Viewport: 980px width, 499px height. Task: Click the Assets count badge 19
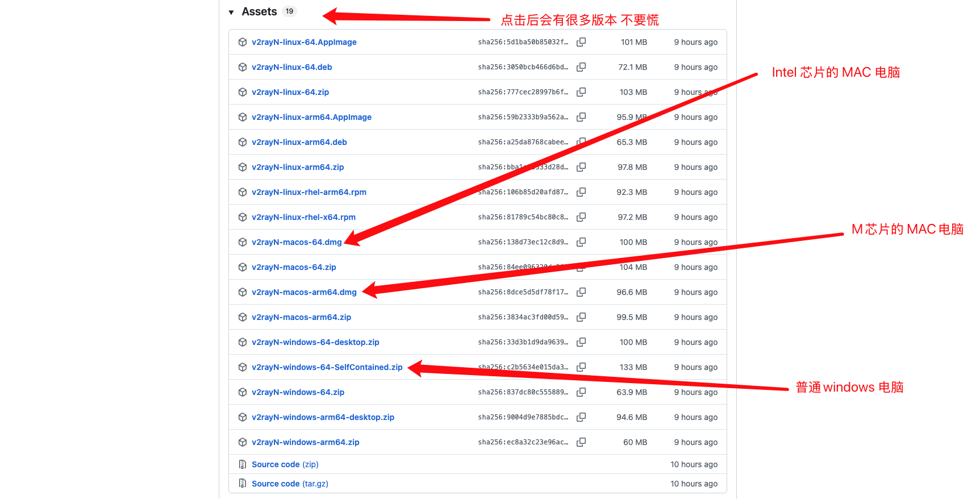click(289, 11)
